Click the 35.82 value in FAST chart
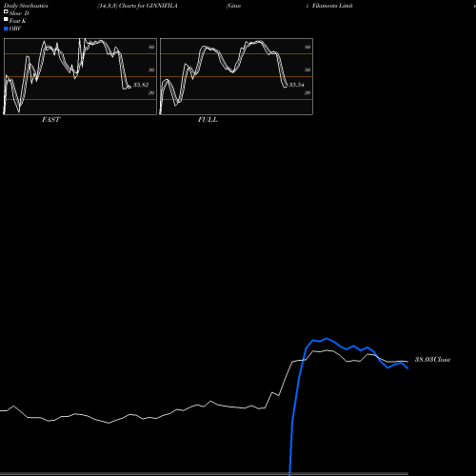Screen dimensions: 476x476 141,85
